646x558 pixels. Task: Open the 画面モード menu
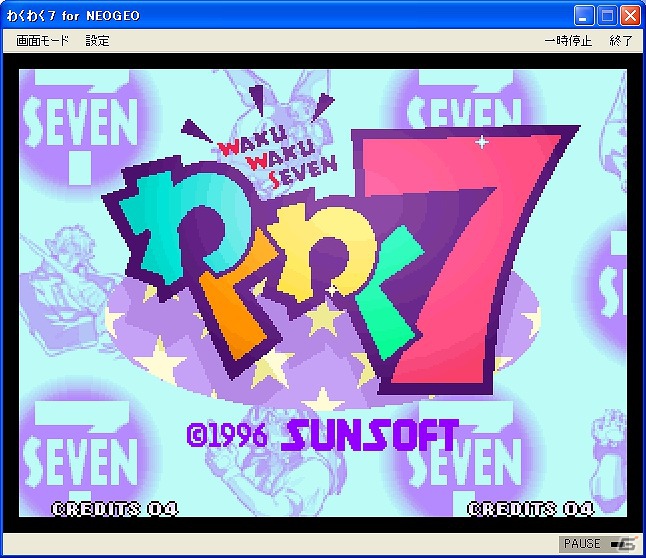[42, 40]
